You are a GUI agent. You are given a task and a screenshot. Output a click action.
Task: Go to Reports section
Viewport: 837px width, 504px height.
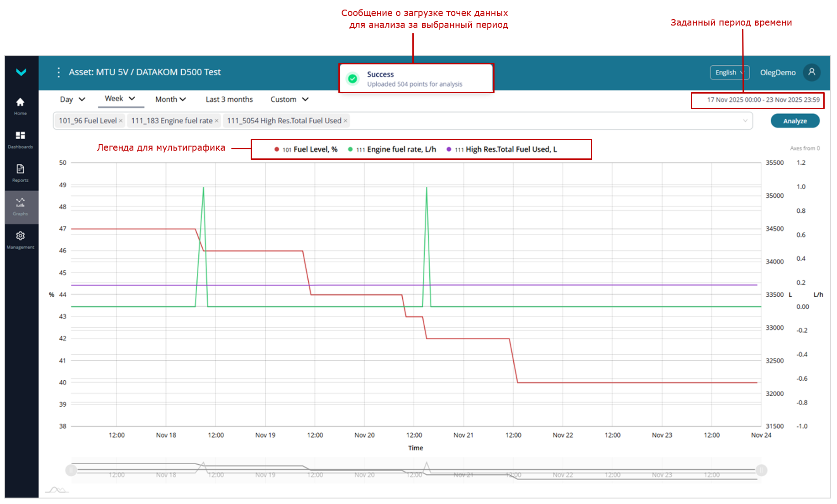pos(20,173)
